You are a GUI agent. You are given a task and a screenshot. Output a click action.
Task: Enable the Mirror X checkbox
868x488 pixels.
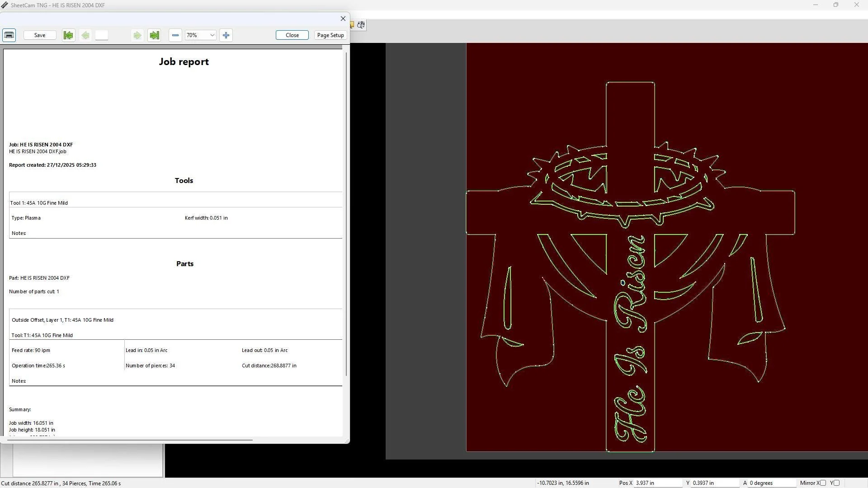pyautogui.click(x=823, y=483)
